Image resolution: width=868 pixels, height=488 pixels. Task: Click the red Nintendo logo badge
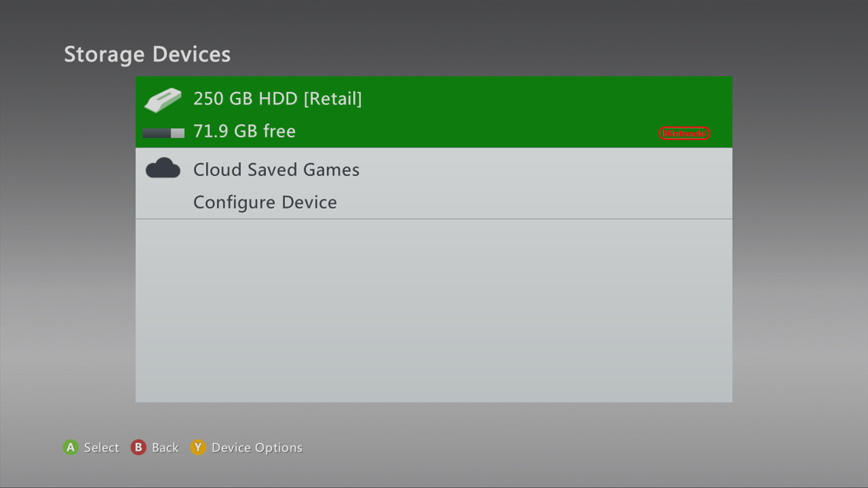(684, 133)
